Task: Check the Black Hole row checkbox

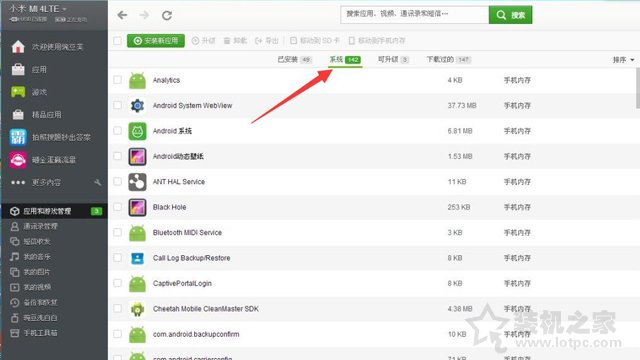Action: (118, 207)
